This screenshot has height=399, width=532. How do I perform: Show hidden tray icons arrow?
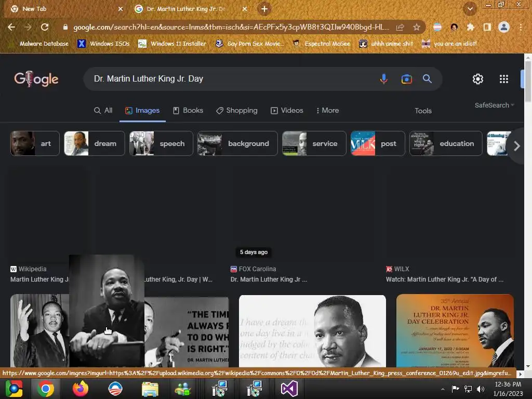(x=443, y=389)
